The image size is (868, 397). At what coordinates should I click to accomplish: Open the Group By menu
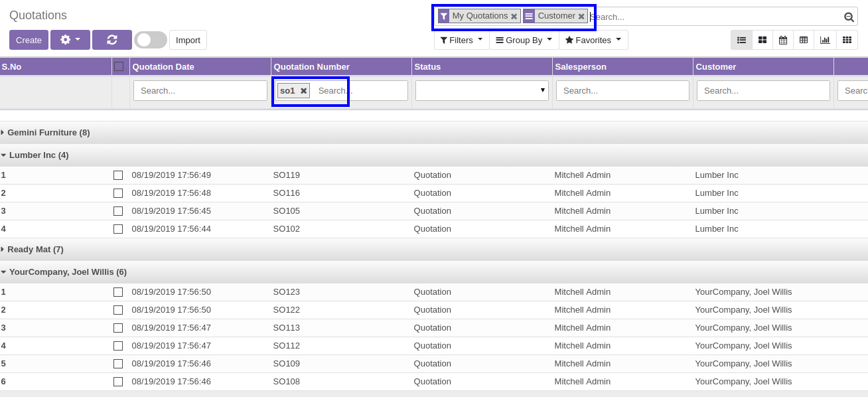(x=524, y=40)
